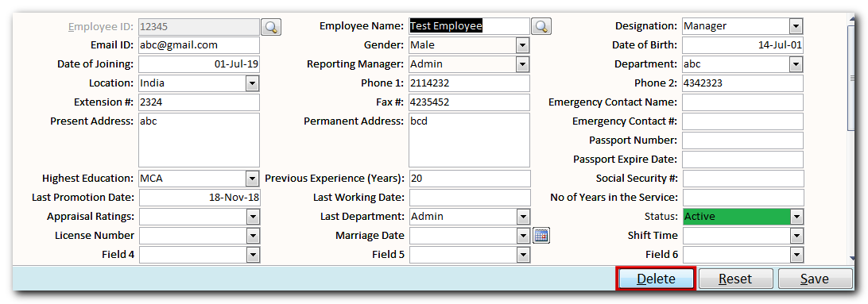
Task: Click the Extension # field
Action: coord(199,102)
